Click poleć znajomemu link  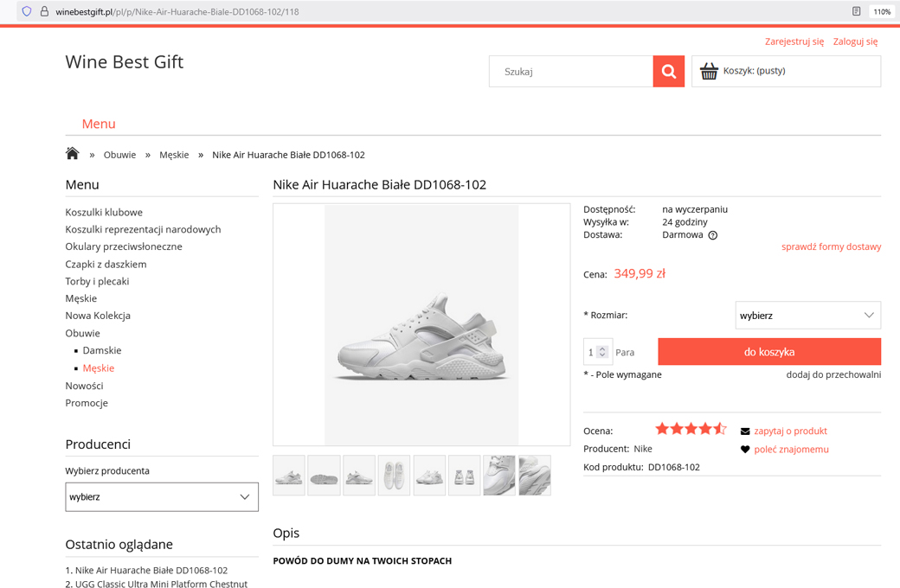coord(791,449)
